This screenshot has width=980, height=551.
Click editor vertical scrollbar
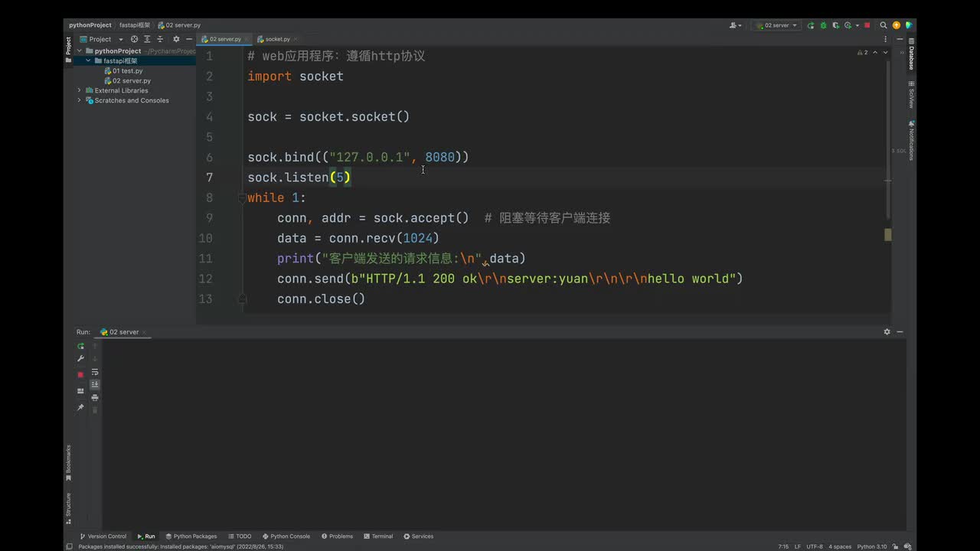[x=888, y=139]
